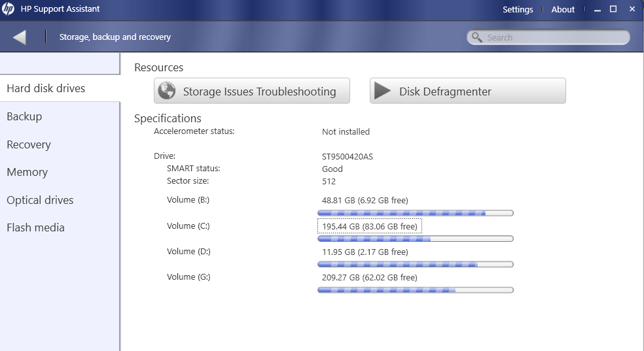The image size is (644, 351).
Task: Click the 11.95 GB (2.17 GB free) value
Action: (x=365, y=252)
